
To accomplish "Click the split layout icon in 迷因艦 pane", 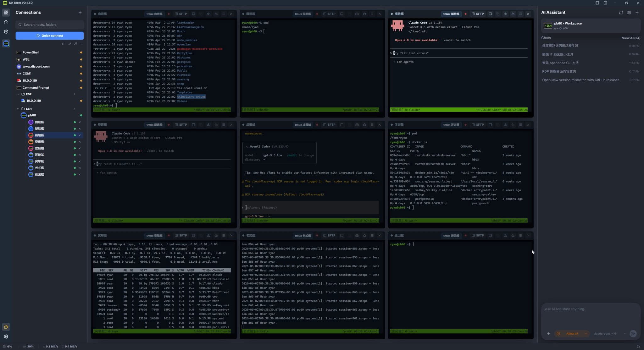I will (x=490, y=235).
